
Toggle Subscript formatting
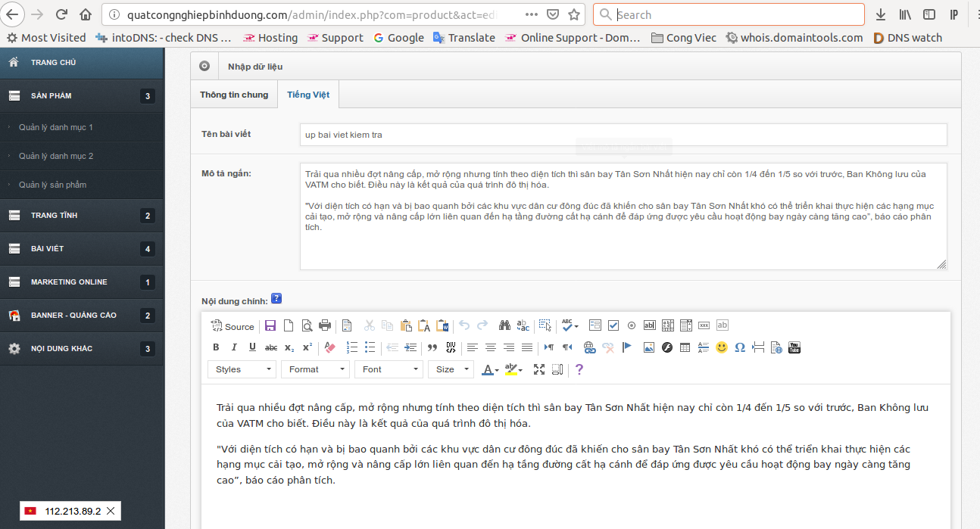click(289, 347)
